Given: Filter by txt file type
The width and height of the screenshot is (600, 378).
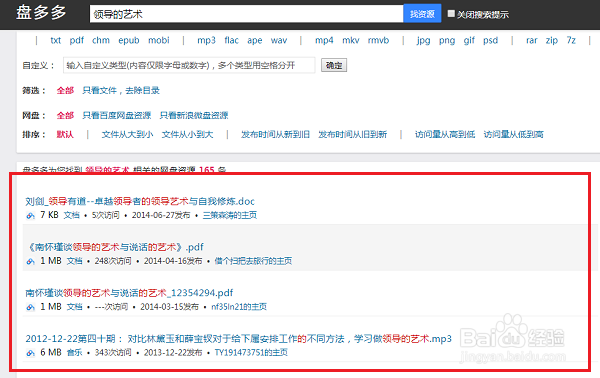Looking at the screenshot, I should point(55,40).
